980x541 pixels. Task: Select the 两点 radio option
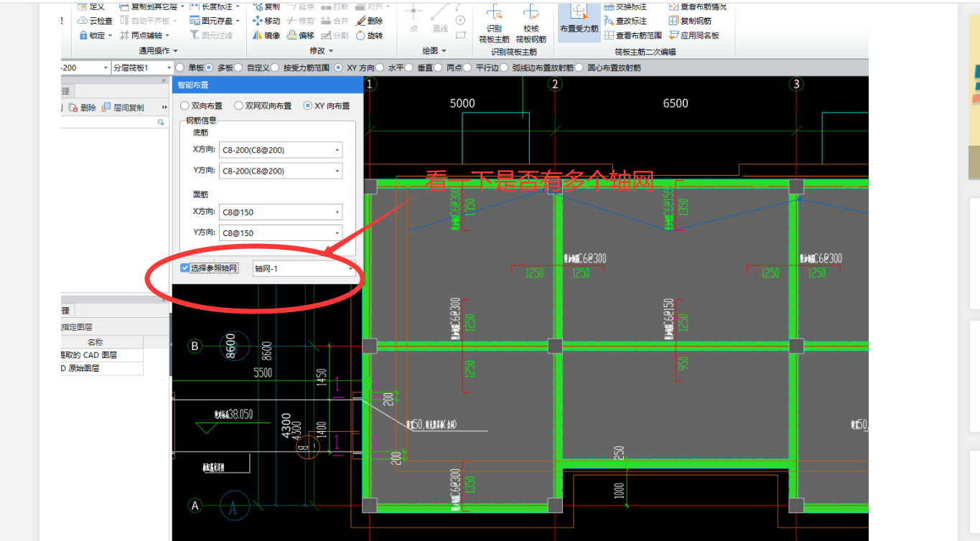[449, 68]
